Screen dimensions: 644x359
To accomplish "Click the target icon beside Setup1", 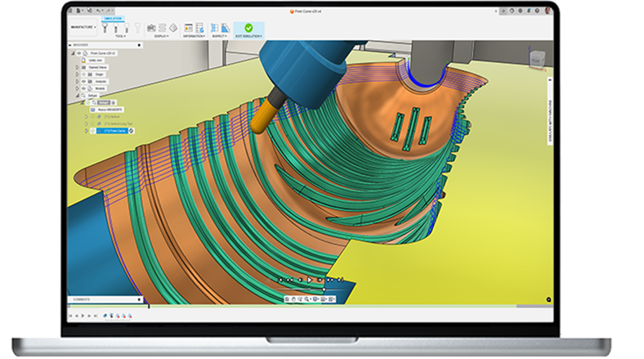I will point(114,103).
